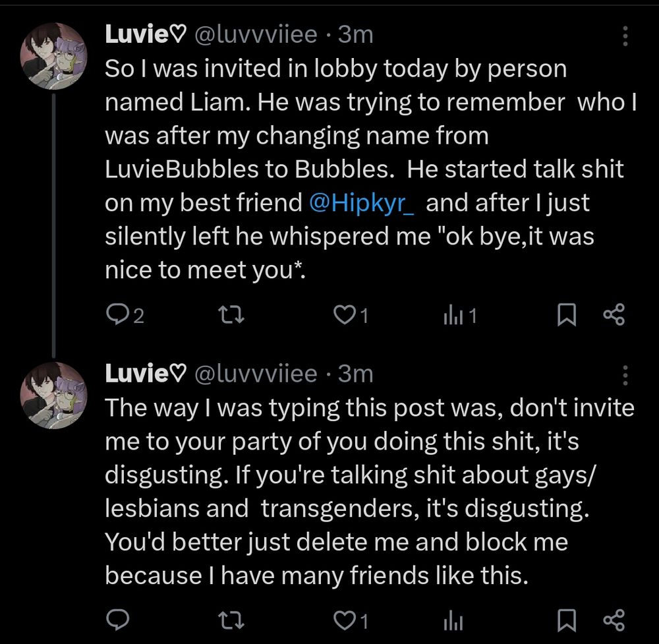Open Luvie's profile avatar on second tweet
This screenshot has height=644, width=659.
click(x=55, y=396)
